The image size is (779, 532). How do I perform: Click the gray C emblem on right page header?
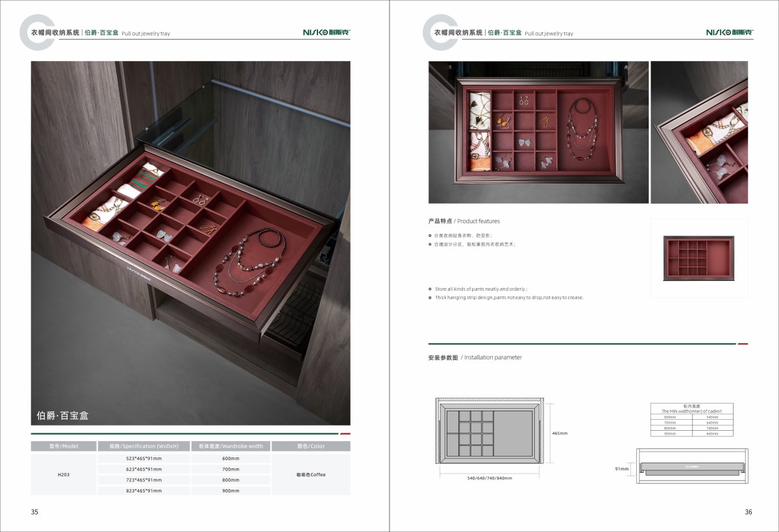pos(439,32)
